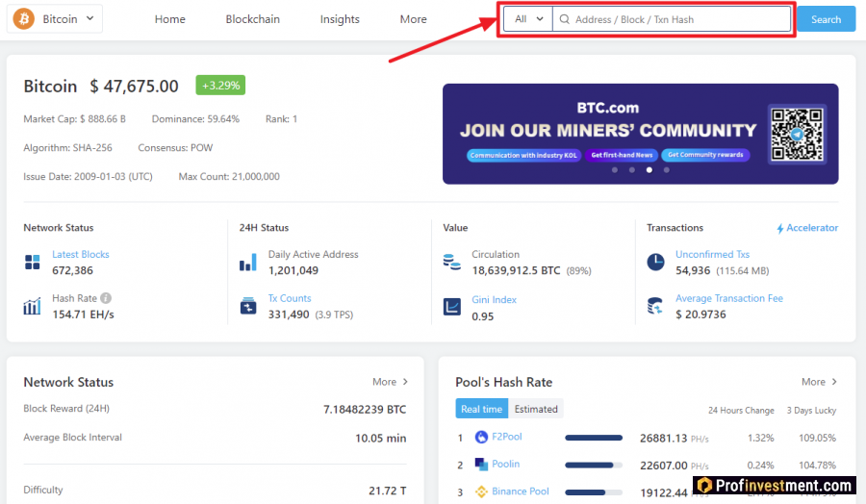Click the 26881.13 PH/s F2Pool value
Image resolution: width=866 pixels, height=504 pixels.
coord(674,439)
